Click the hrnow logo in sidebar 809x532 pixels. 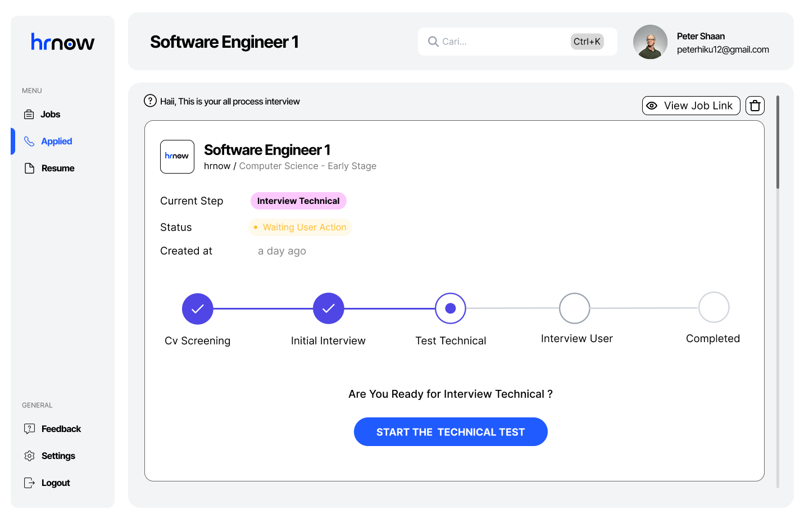[x=62, y=42]
